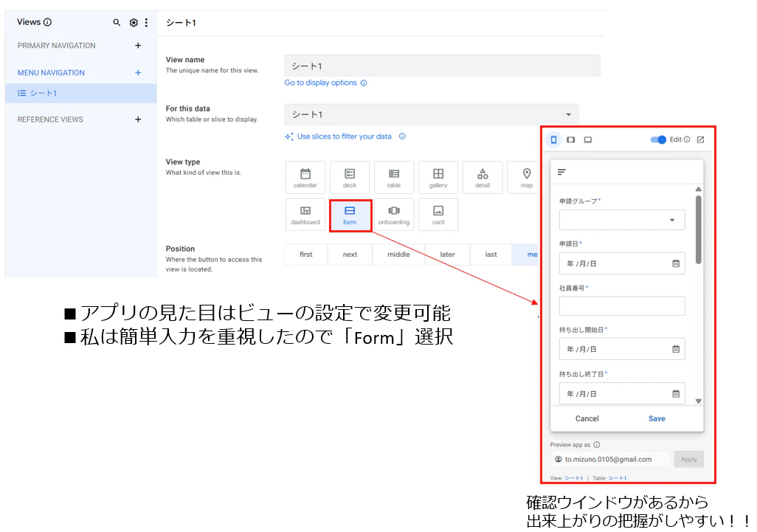Viewport: 757px width, 532px height.
Task: Choose the gallery view type
Action: pos(438,178)
